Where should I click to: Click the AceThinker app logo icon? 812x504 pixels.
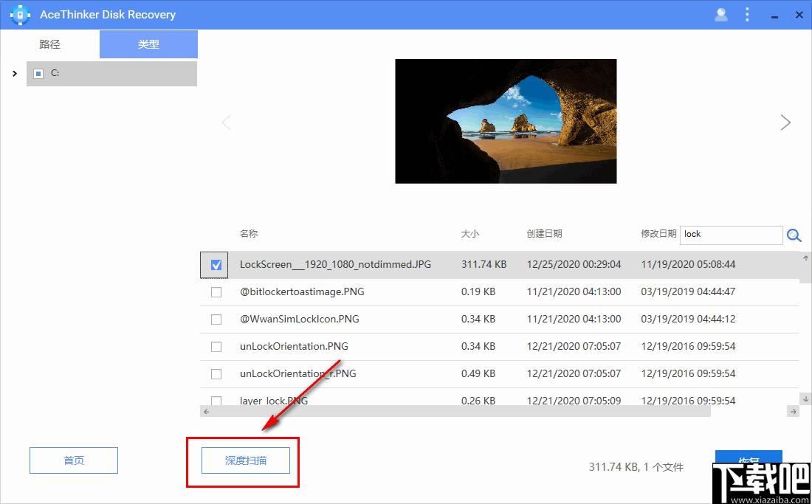(x=19, y=15)
